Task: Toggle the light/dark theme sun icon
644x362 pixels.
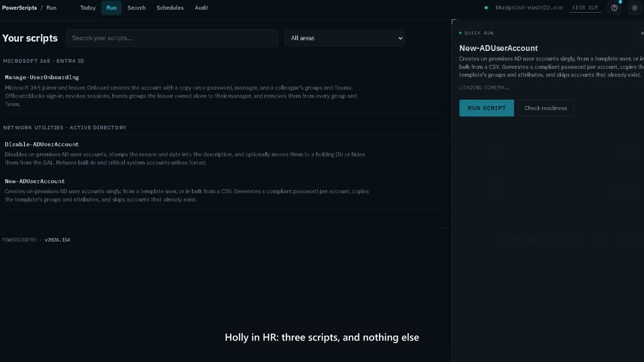Action: pyautogui.click(x=634, y=8)
